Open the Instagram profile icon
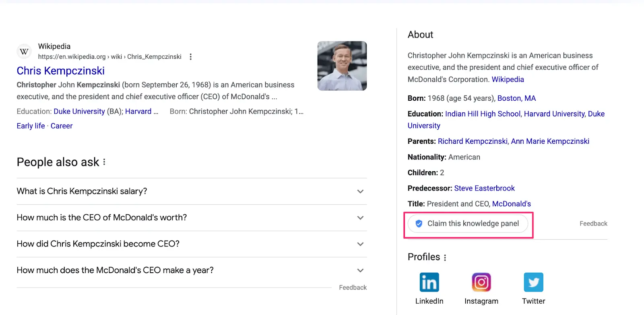The height and width of the screenshot is (315, 644). click(481, 282)
